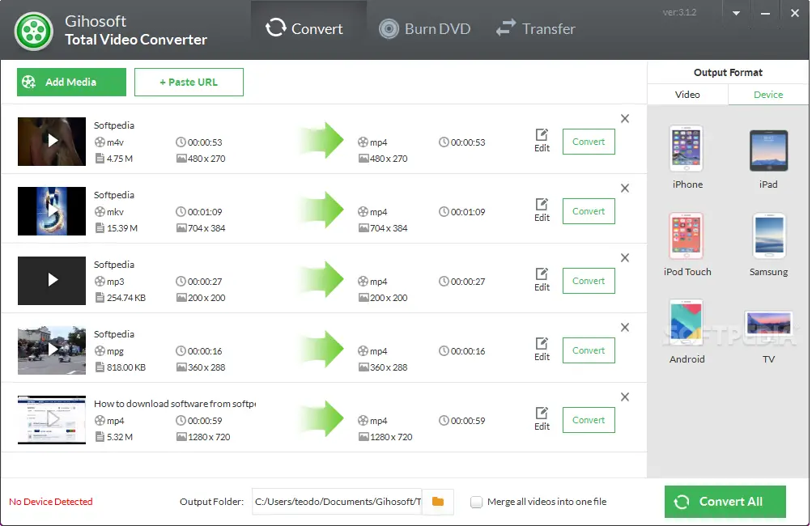The width and height of the screenshot is (812, 526).
Task: Choose Android as output device
Action: pos(687,331)
